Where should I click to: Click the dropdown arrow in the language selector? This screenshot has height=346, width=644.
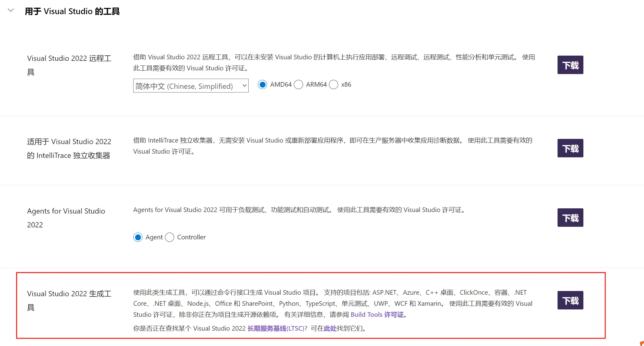244,86
